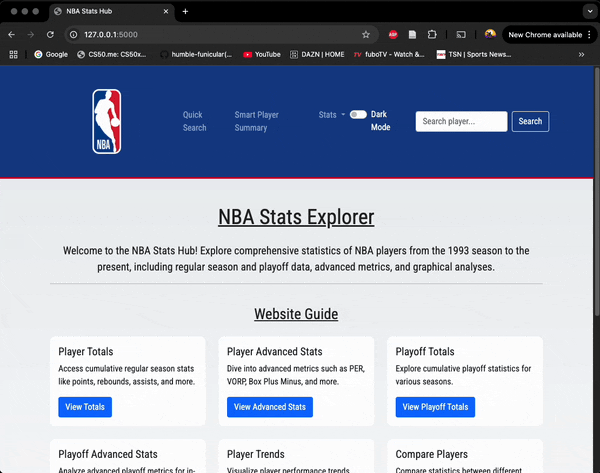The height and width of the screenshot is (473, 600).
Task: Bookmark this page with the star icon
Action: (366, 35)
